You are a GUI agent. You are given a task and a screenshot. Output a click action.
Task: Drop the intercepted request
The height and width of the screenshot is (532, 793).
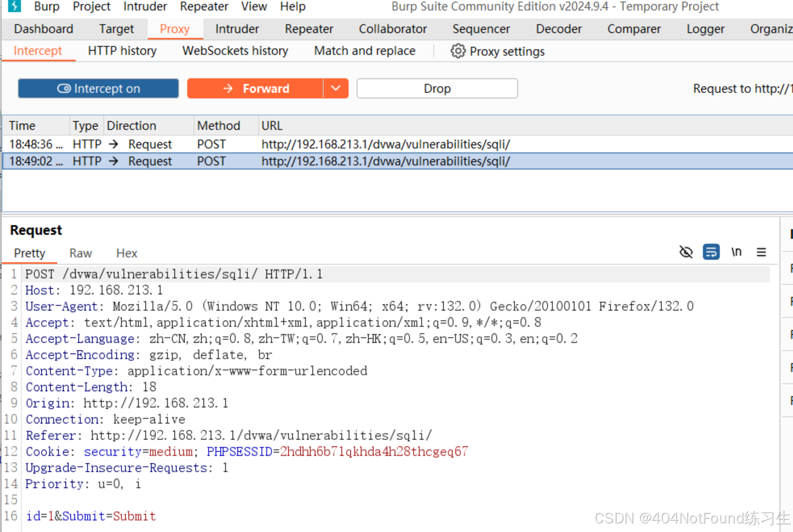click(437, 89)
